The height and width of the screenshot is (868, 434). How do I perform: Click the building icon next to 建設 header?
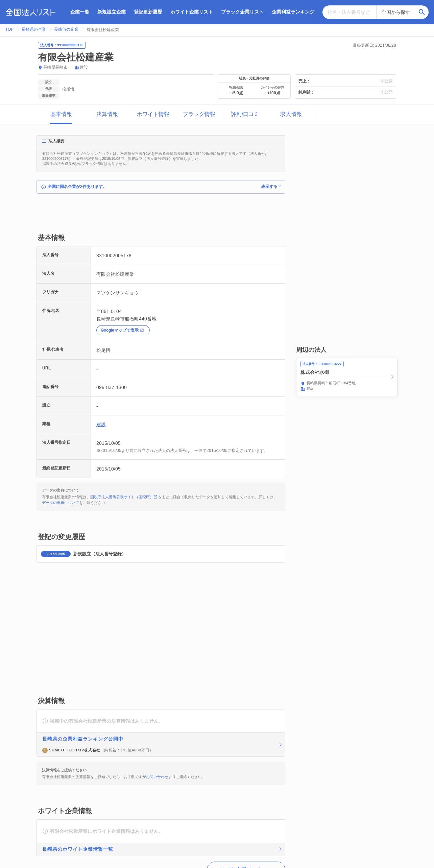pos(77,68)
